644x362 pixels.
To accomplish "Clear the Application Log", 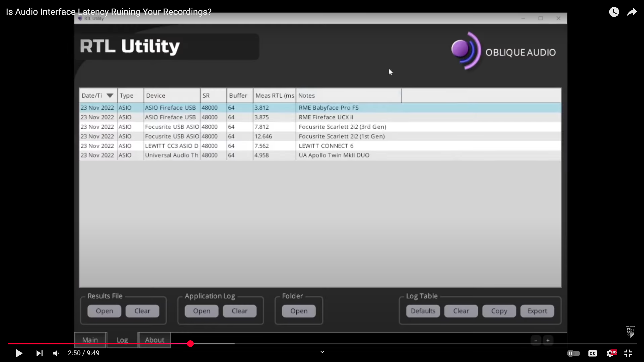I will pyautogui.click(x=240, y=311).
